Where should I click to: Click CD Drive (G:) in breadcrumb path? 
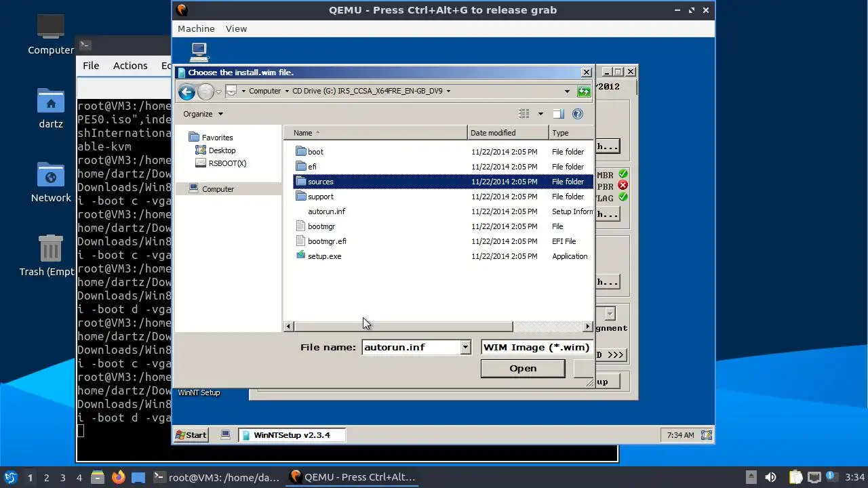(367, 91)
